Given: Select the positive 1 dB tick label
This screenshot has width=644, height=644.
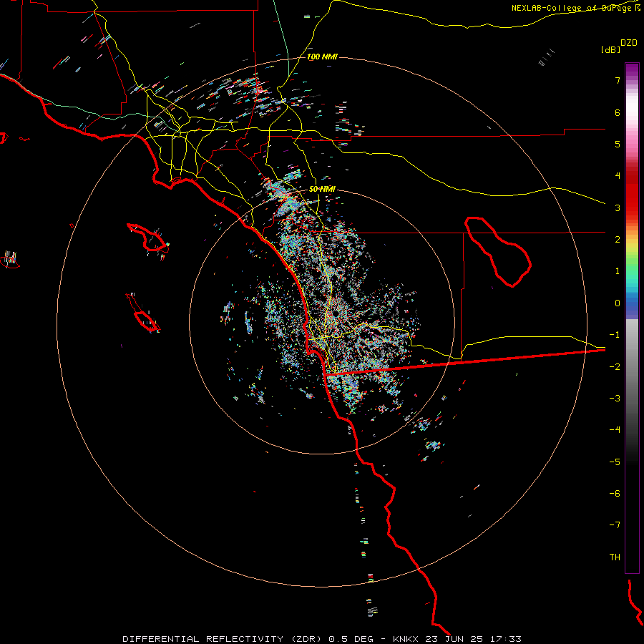Looking at the screenshot, I should [618, 271].
